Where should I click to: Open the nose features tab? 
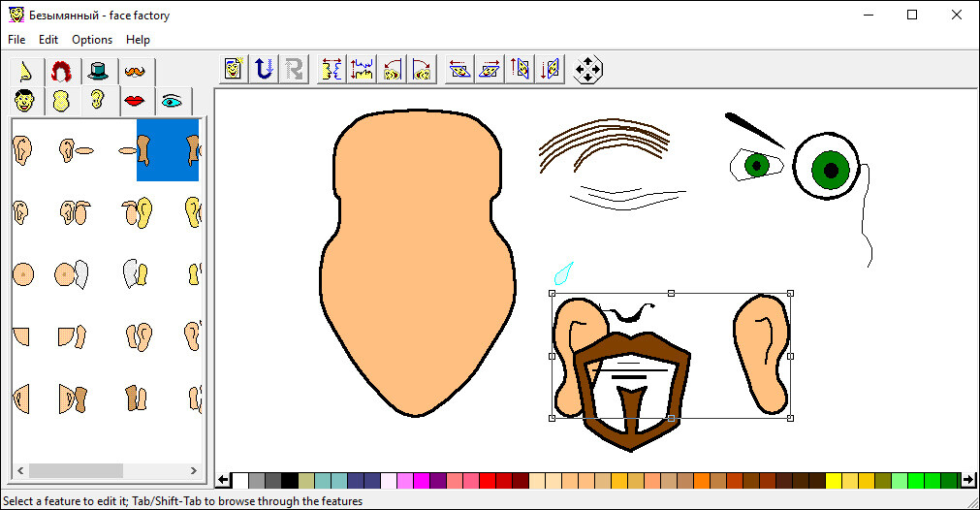26,72
